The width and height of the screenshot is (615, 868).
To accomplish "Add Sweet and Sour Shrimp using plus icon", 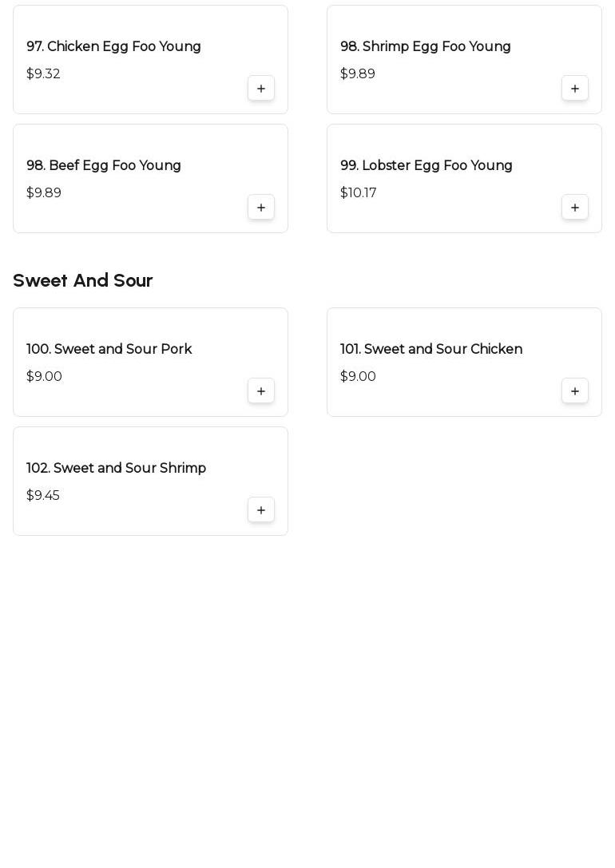I will pos(261,510).
